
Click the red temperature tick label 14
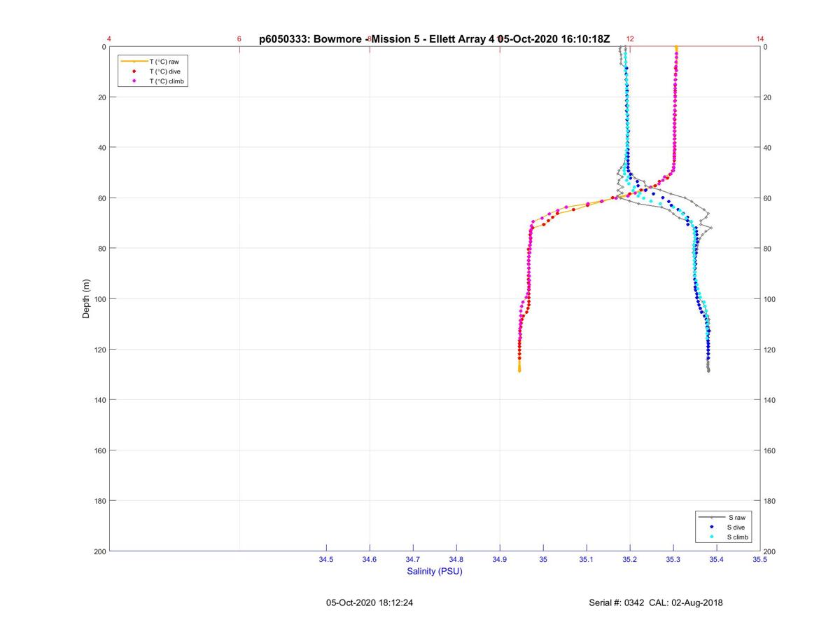coord(760,39)
